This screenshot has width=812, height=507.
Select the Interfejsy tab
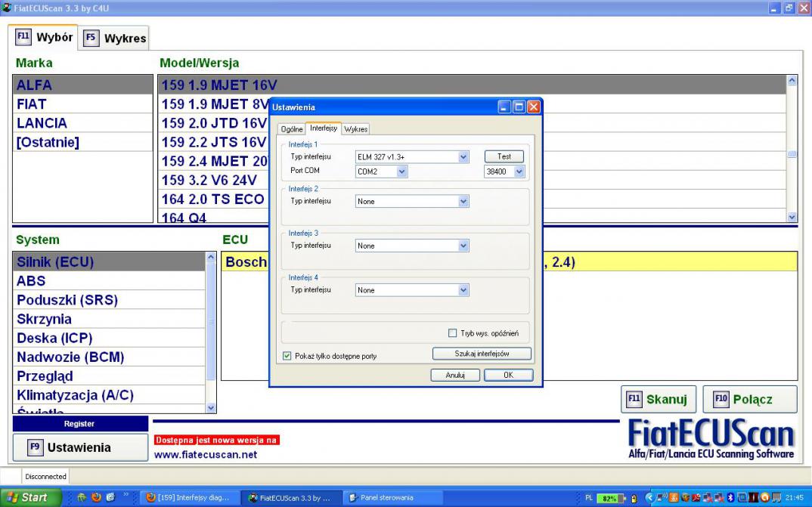tap(324, 128)
